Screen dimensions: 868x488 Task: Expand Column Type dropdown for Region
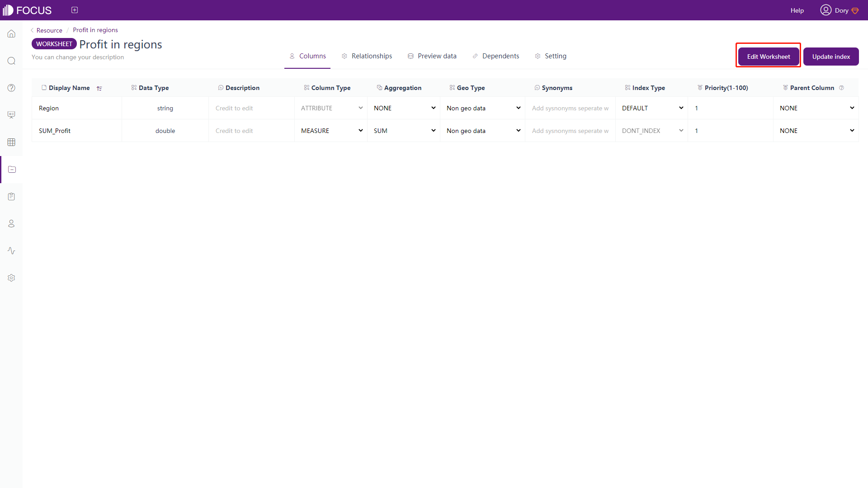[x=331, y=108]
